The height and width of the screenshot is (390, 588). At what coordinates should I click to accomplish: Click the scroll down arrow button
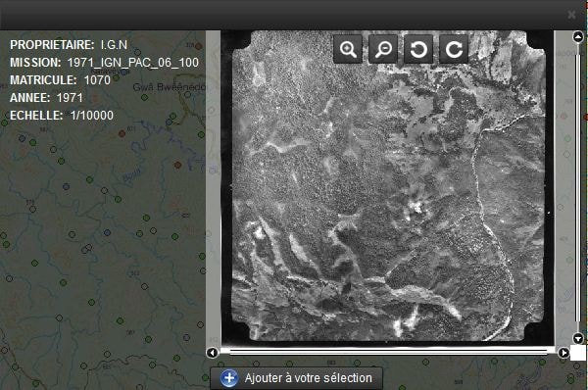578,338
